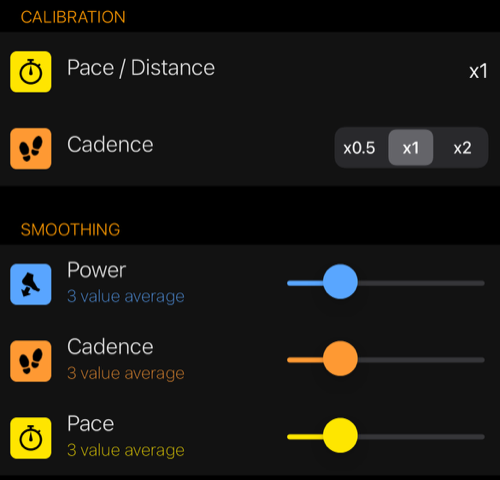Tap the Pace 3 value average text
Image resolution: width=500 pixels, height=480 pixels.
coord(126,450)
